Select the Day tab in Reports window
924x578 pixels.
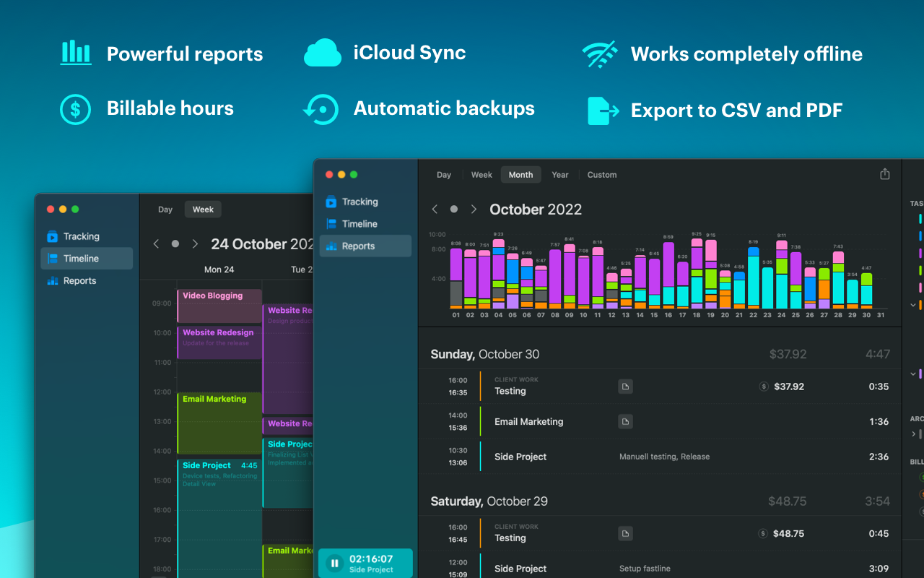click(444, 175)
